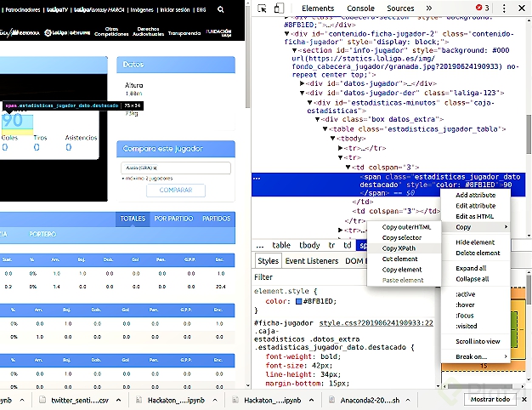Toggle the device toolbar icon
Screen dimensions: 532x410
(x=280, y=9)
